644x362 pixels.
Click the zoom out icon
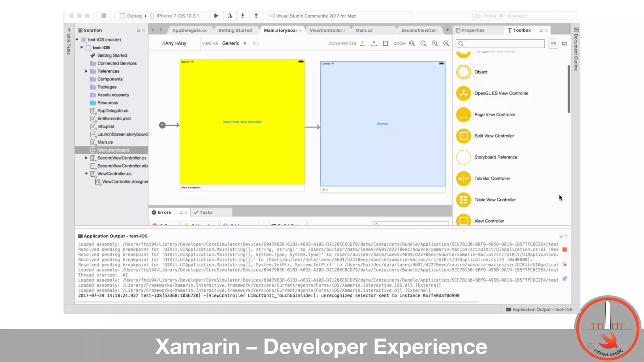pos(423,43)
